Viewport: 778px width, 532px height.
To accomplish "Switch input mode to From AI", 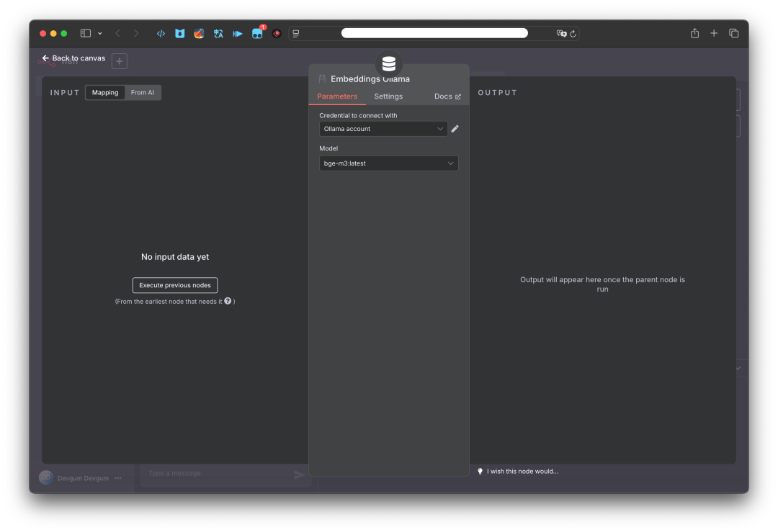I will (143, 93).
